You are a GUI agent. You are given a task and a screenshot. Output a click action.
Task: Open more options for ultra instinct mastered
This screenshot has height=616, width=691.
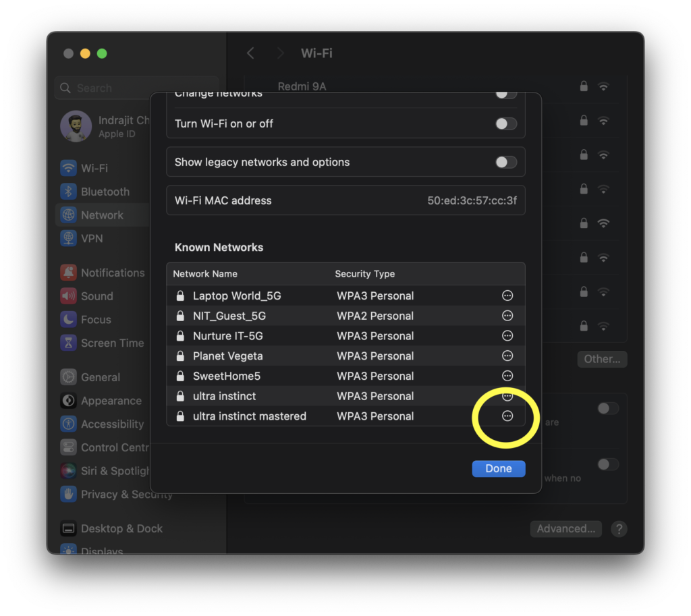pos(507,416)
